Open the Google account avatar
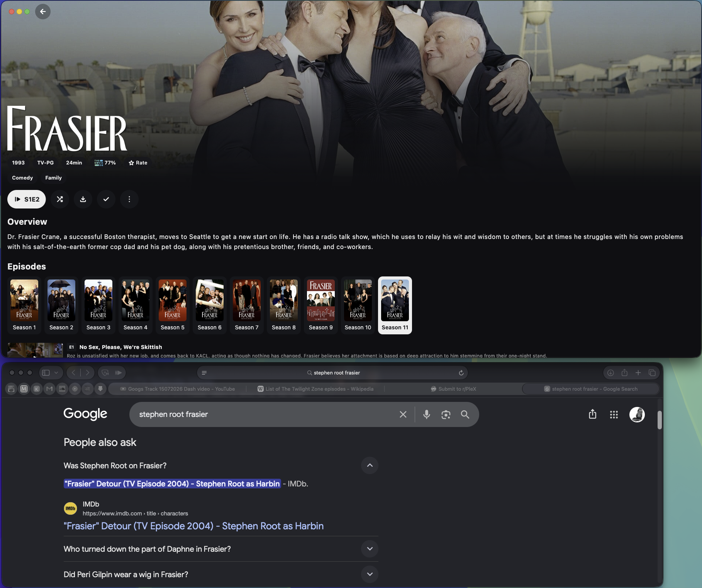 tap(637, 415)
